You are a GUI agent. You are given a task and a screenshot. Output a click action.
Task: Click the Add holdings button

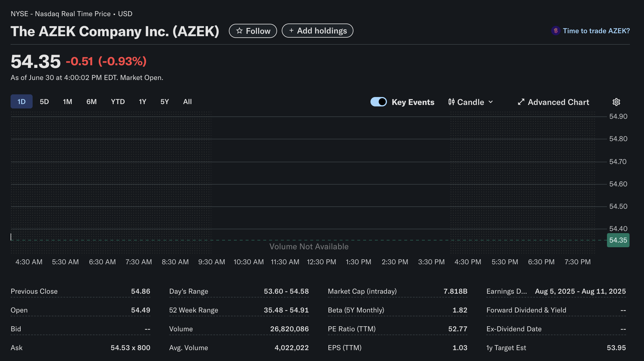tap(318, 31)
